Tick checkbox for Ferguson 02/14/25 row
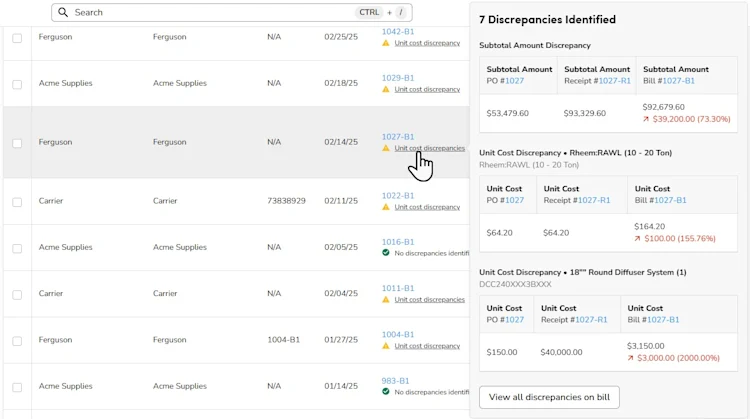This screenshot has width=750, height=419. tap(17, 143)
